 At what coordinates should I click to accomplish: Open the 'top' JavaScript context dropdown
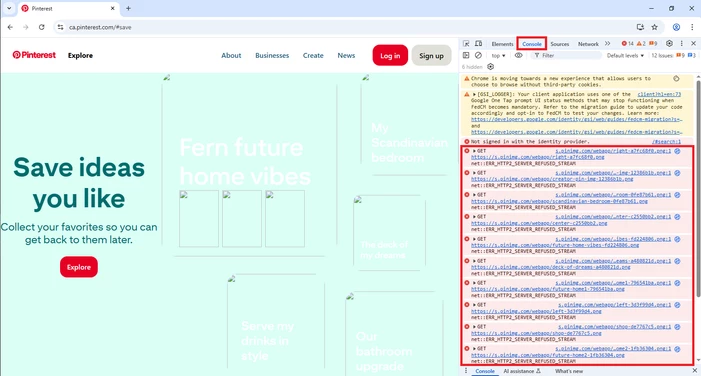point(498,55)
